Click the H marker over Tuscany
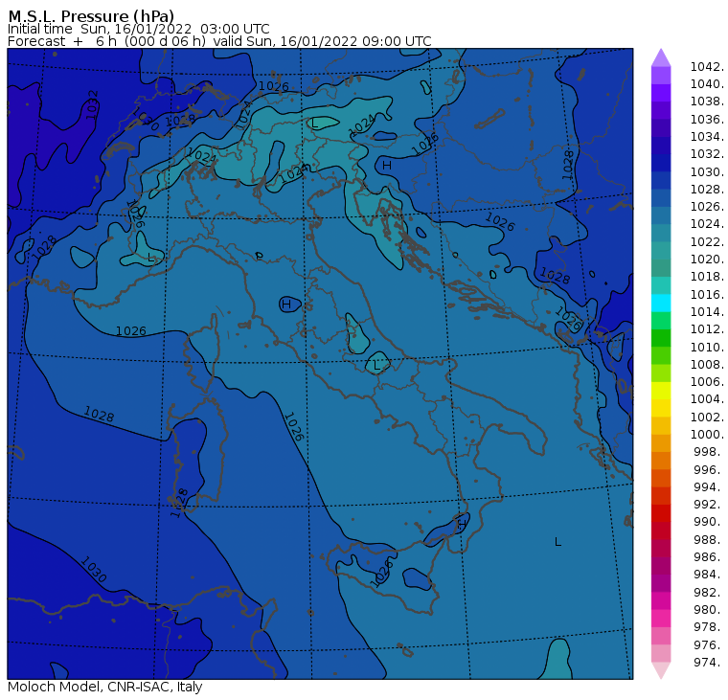This screenshot has width=728, height=700. tap(286, 305)
